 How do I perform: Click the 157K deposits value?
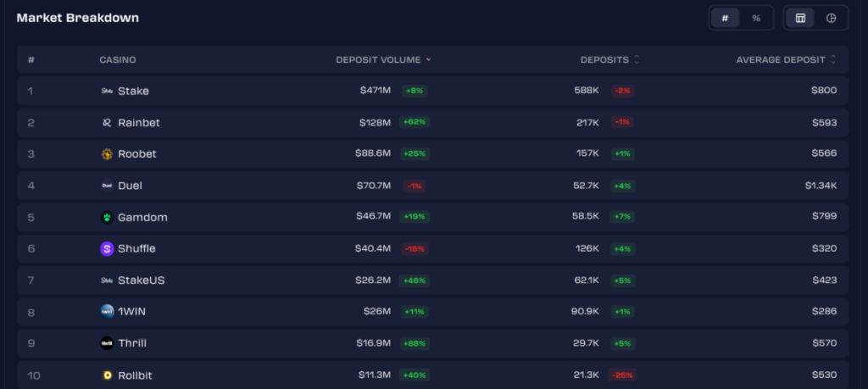(x=588, y=153)
